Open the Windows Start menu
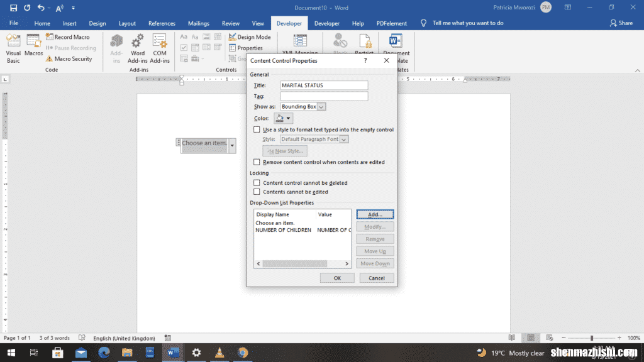Screen dimensions: 644x362 (11, 353)
